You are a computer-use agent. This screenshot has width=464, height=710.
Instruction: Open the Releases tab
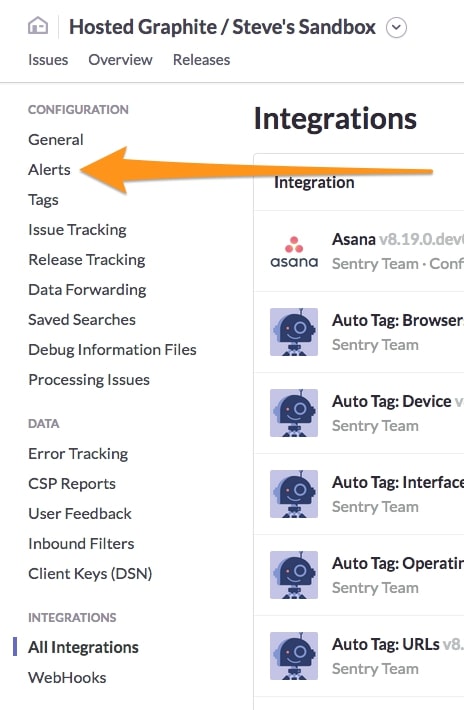201,60
